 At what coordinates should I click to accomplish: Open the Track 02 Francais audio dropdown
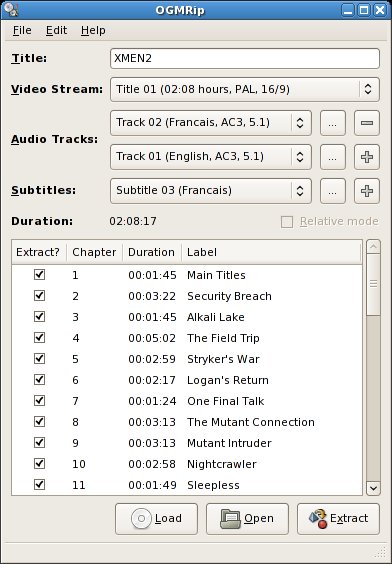pos(211,123)
